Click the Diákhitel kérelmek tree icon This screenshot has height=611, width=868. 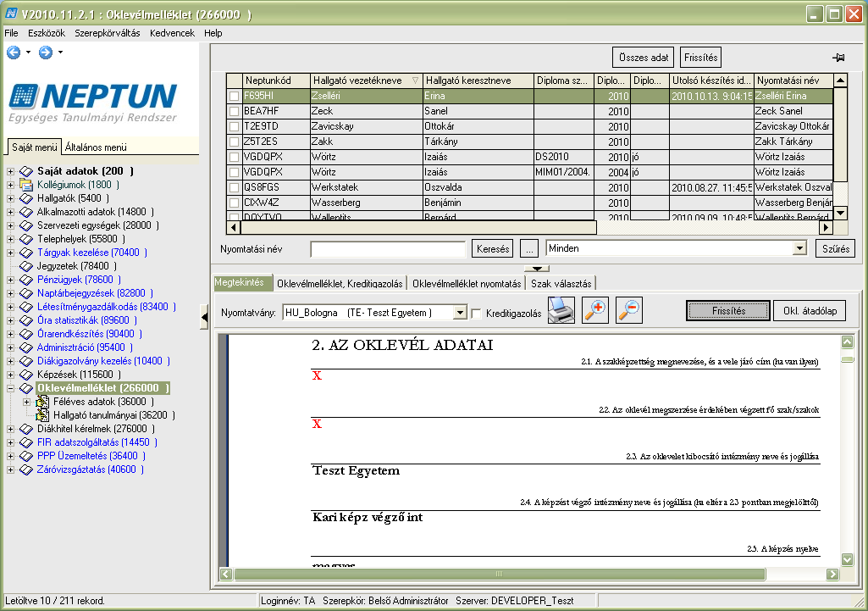point(26,429)
